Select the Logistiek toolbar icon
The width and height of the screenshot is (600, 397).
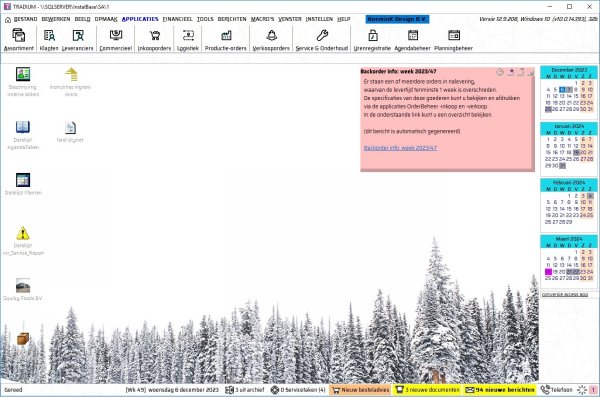pos(188,40)
